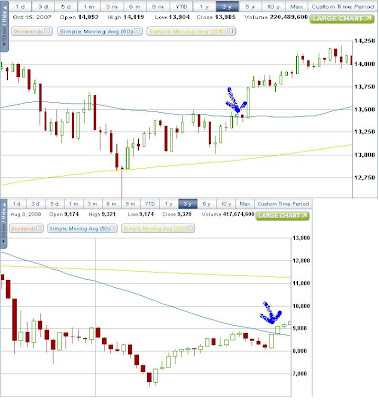Select Max period tab on 2009 chart
This screenshot has height=400, width=379.
point(245,204)
